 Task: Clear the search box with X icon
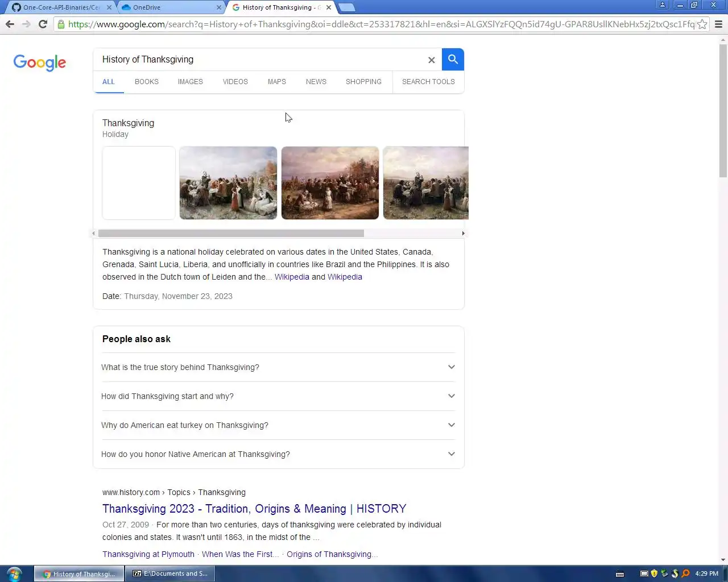(x=431, y=60)
